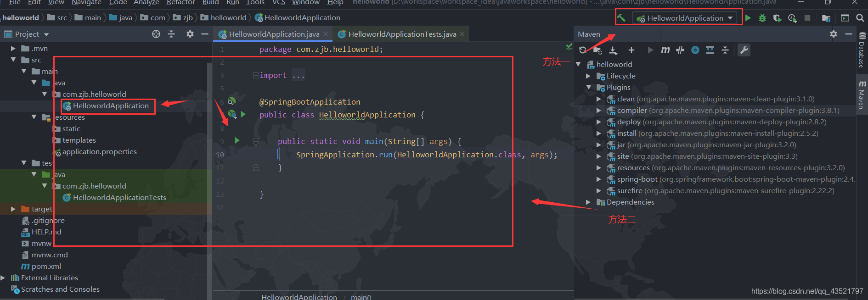Run HelloworldApplication with the green play button

coord(748,18)
